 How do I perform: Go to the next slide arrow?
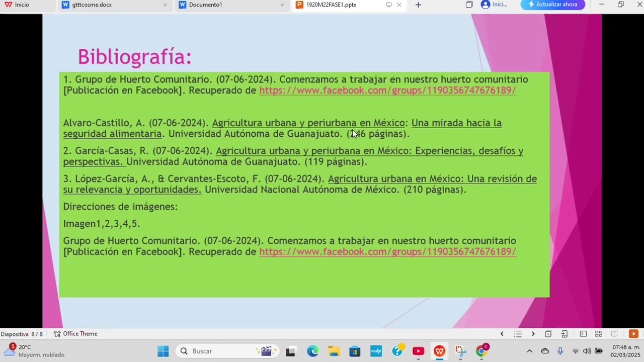[x=533, y=334]
